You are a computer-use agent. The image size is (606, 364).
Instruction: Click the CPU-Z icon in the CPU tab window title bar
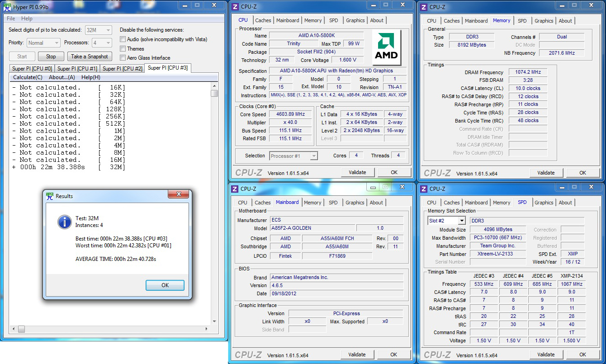(235, 7)
